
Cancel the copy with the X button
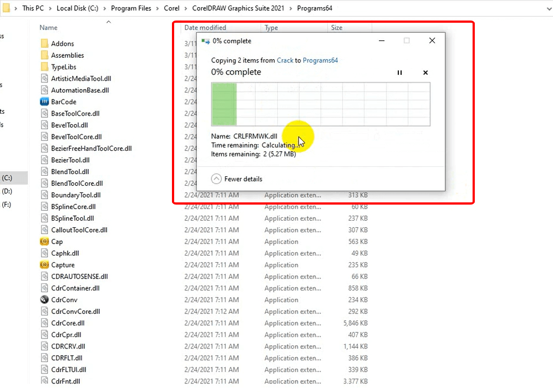tap(425, 73)
